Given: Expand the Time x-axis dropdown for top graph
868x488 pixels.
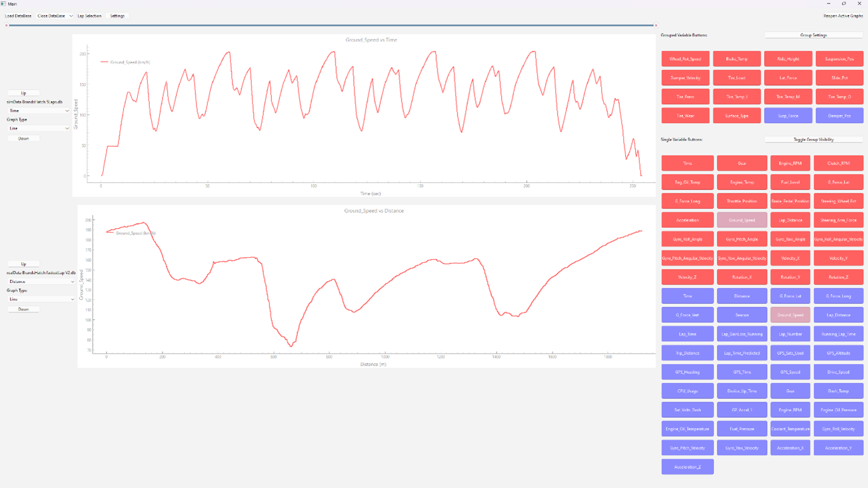Looking at the screenshot, I should (38, 111).
